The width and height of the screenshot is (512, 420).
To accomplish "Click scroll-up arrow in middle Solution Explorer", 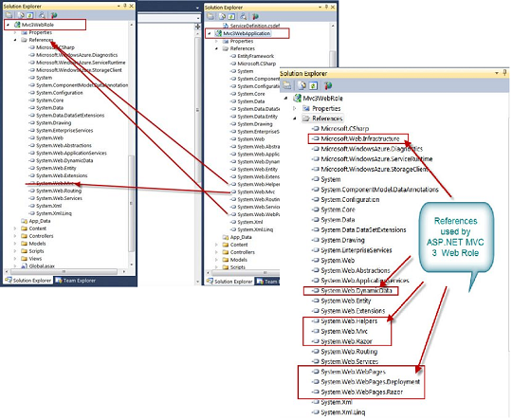I will (333, 26).
